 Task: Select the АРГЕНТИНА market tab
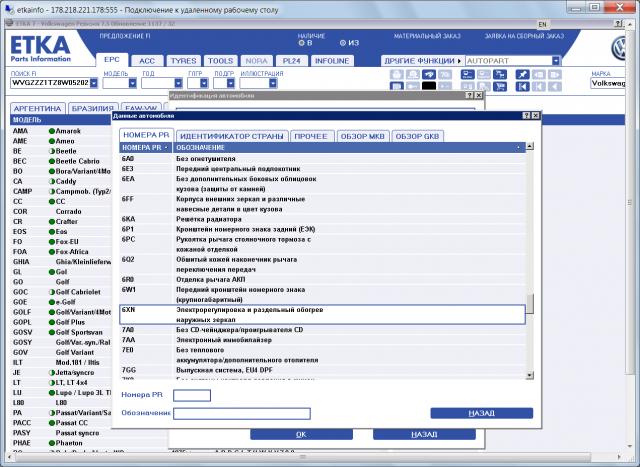click(38, 109)
